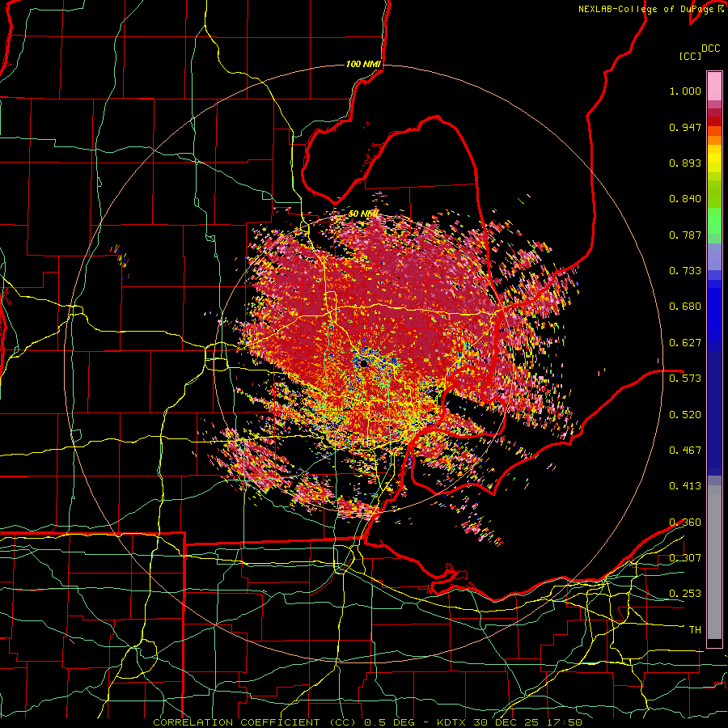Image resolution: width=728 pixels, height=728 pixels.
Task: Click the [CC] units label above the color bar
Action: (x=691, y=56)
